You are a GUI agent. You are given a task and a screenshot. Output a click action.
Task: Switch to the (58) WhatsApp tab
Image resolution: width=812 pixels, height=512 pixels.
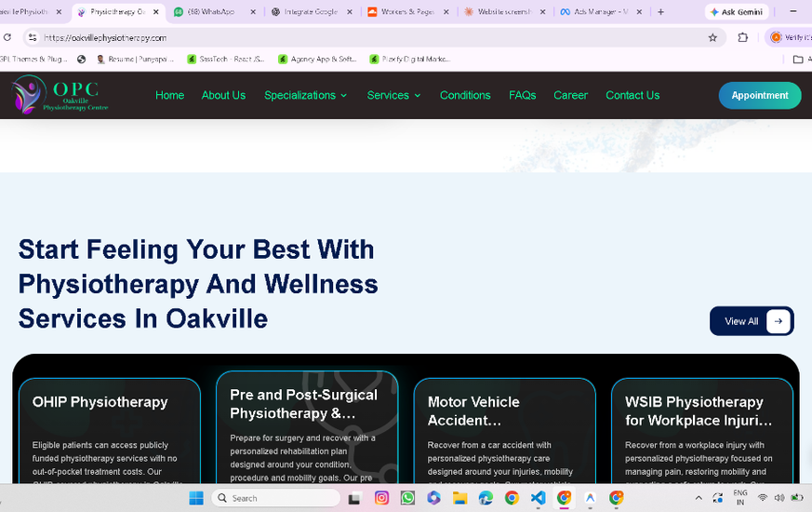209,11
